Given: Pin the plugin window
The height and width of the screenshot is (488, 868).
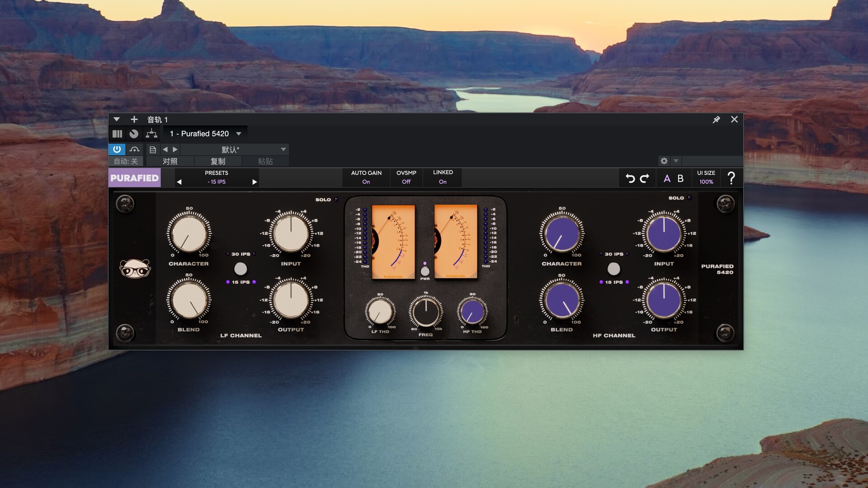Looking at the screenshot, I should coord(716,120).
